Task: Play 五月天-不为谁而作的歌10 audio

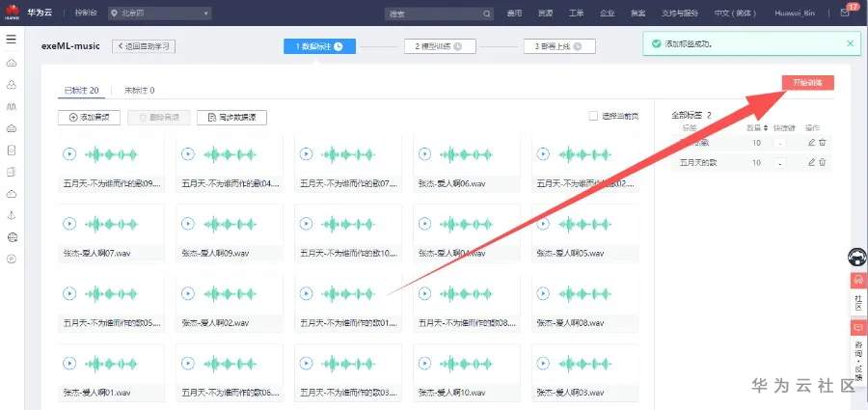Action: tap(306, 224)
